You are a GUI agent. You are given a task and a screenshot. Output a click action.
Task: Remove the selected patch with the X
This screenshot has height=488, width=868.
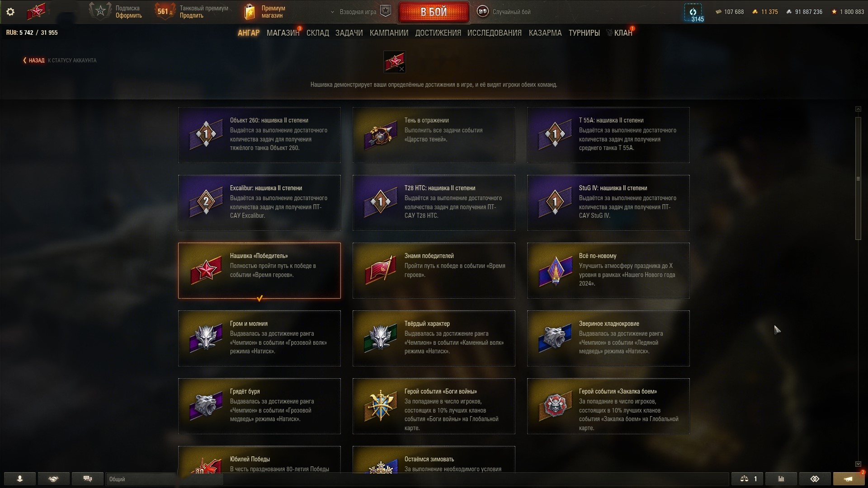coord(401,69)
